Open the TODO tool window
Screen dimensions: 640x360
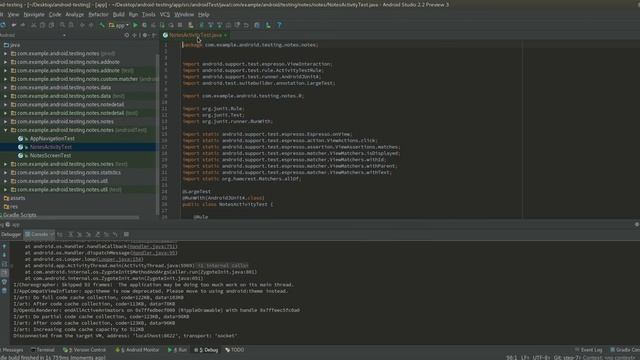[x=235, y=350]
